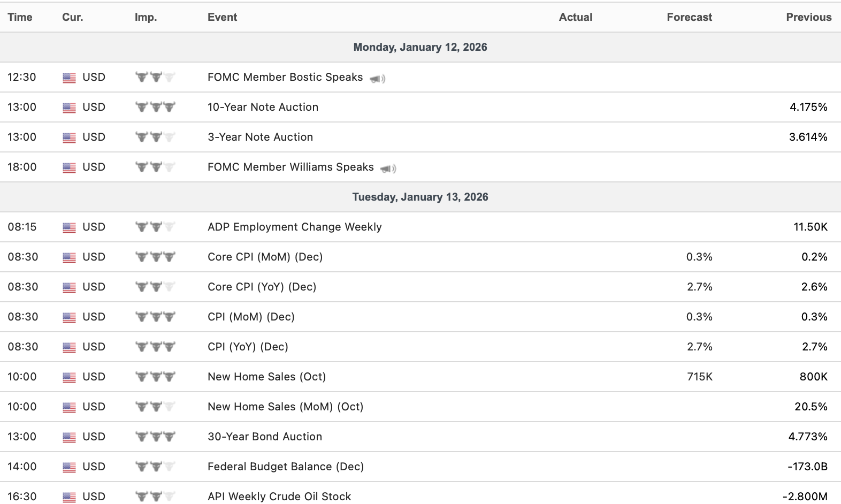Open the CPI (MoM) (Dec) event link

coord(251,317)
